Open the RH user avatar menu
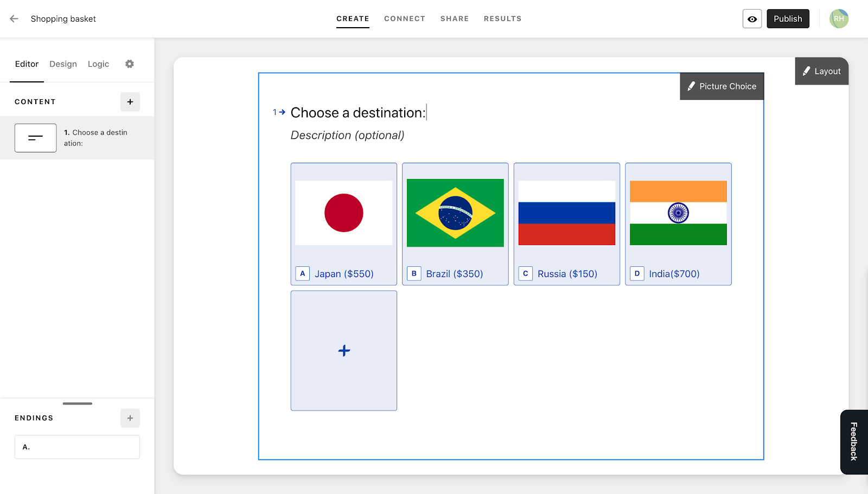This screenshot has width=868, height=494. point(839,18)
